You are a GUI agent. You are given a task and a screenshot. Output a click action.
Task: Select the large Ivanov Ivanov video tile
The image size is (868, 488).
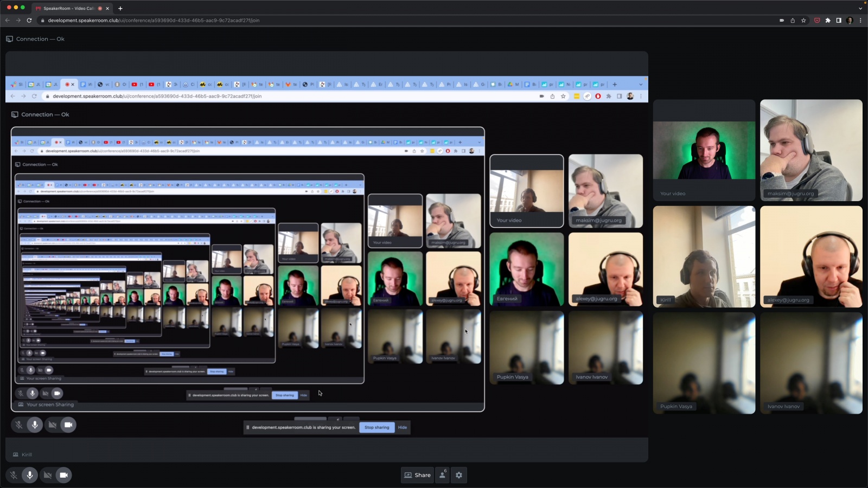coord(811,363)
